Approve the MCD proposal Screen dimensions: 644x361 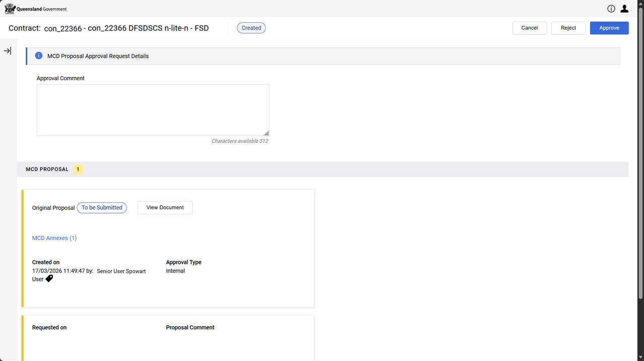(609, 28)
